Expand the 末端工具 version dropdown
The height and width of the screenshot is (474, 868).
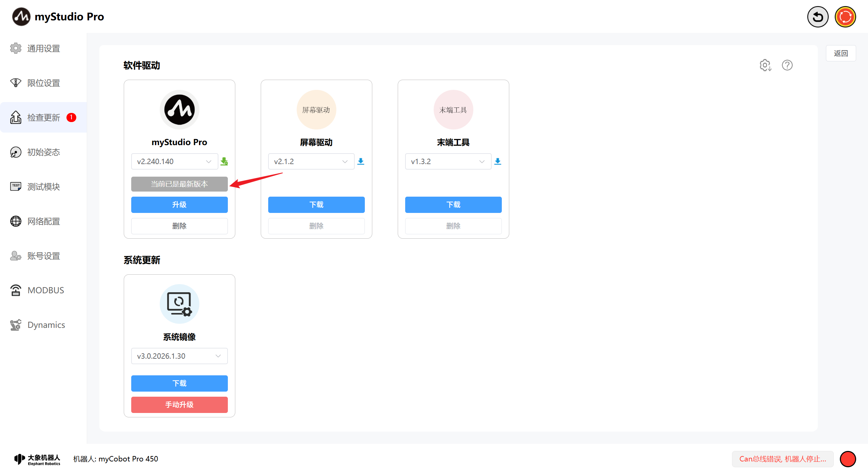point(448,161)
